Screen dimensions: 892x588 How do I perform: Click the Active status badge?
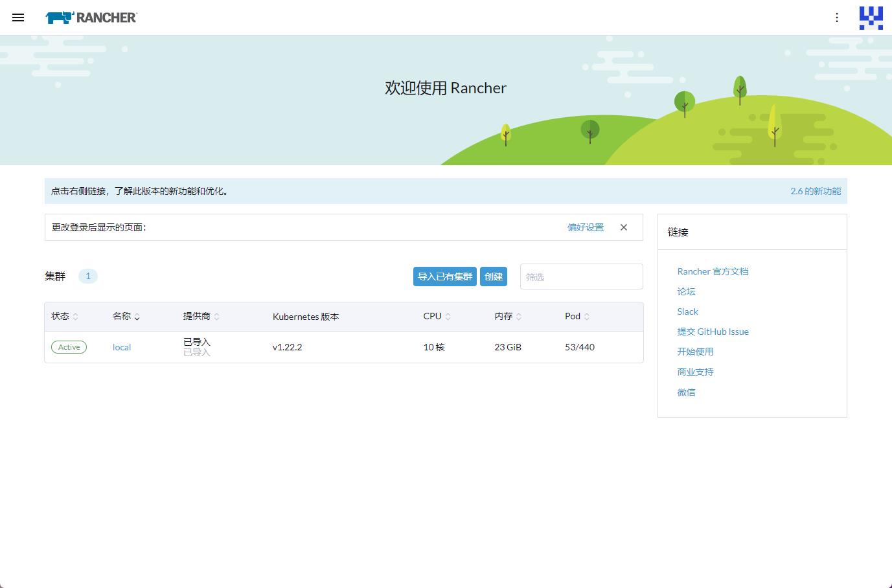coord(69,347)
